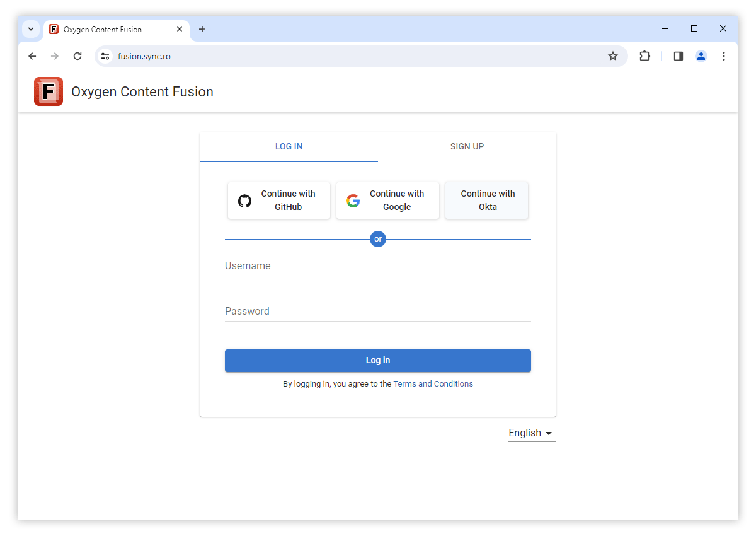
Task: Open a new browser tab
Action: pyautogui.click(x=202, y=29)
